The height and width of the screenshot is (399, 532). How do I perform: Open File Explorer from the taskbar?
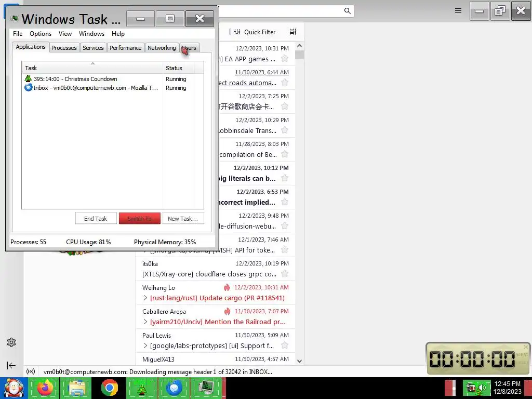pos(77,388)
